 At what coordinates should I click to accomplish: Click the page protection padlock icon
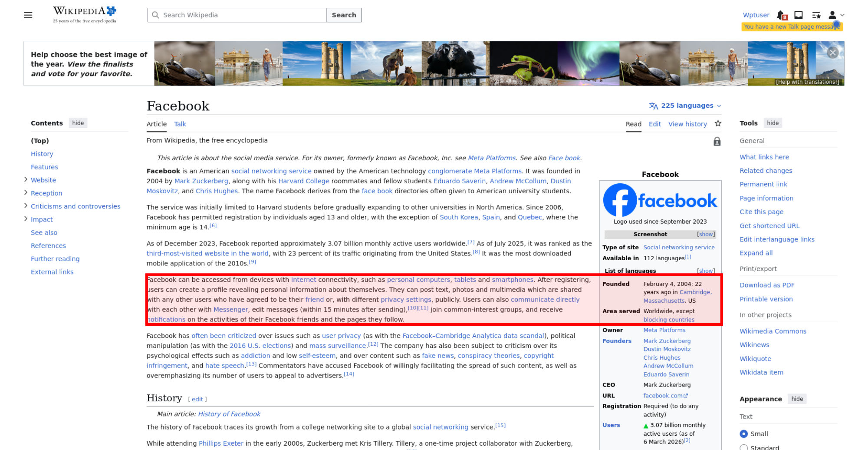click(717, 142)
